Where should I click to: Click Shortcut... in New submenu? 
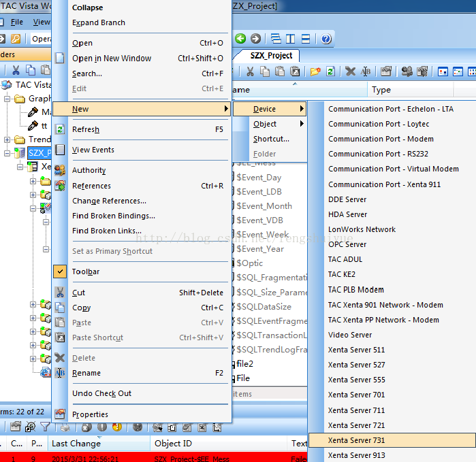coord(271,139)
